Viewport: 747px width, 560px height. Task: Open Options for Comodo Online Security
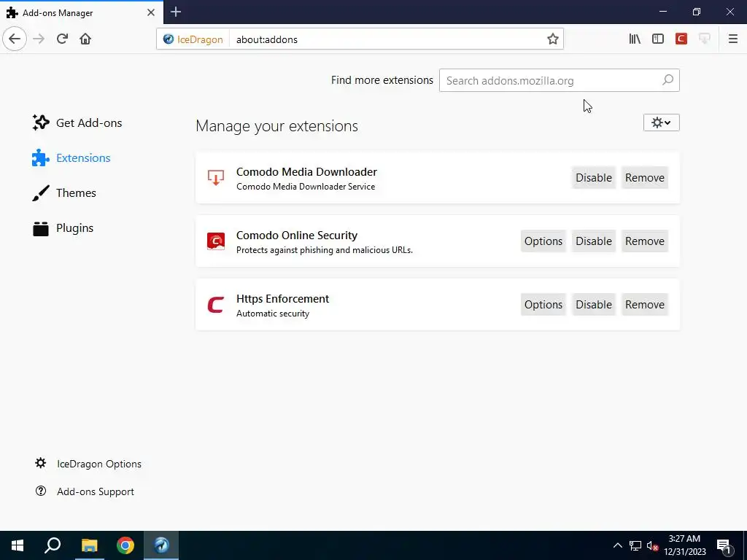(x=543, y=241)
